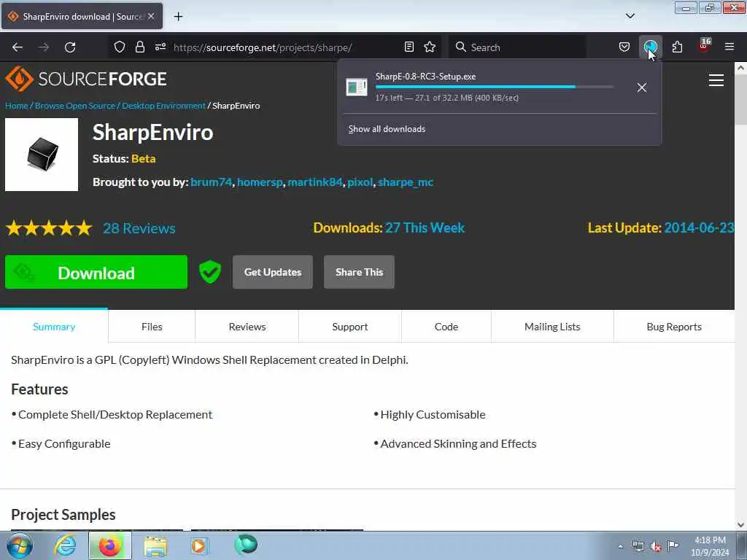Click the SourceForge logo

point(86,79)
